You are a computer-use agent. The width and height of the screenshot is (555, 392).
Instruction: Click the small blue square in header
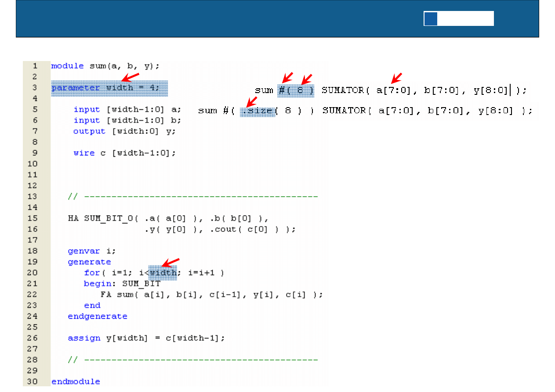pos(431,18)
